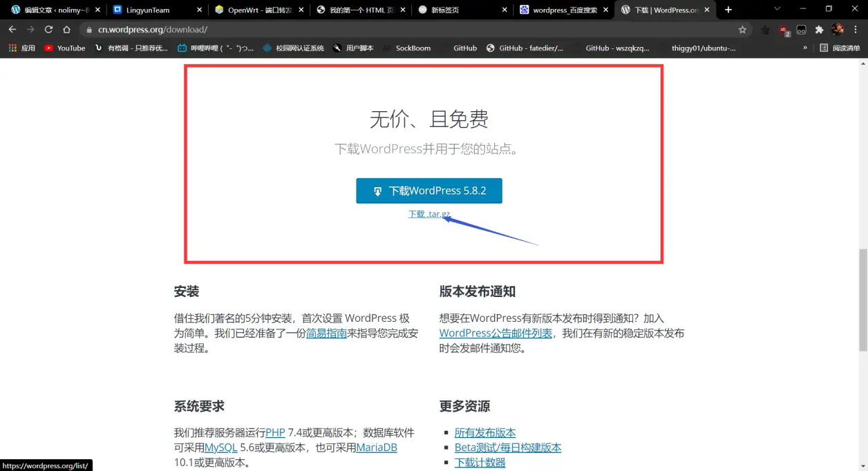868x471 pixels.
Task: Open the 用户脚本 bookmark
Action: pos(353,48)
